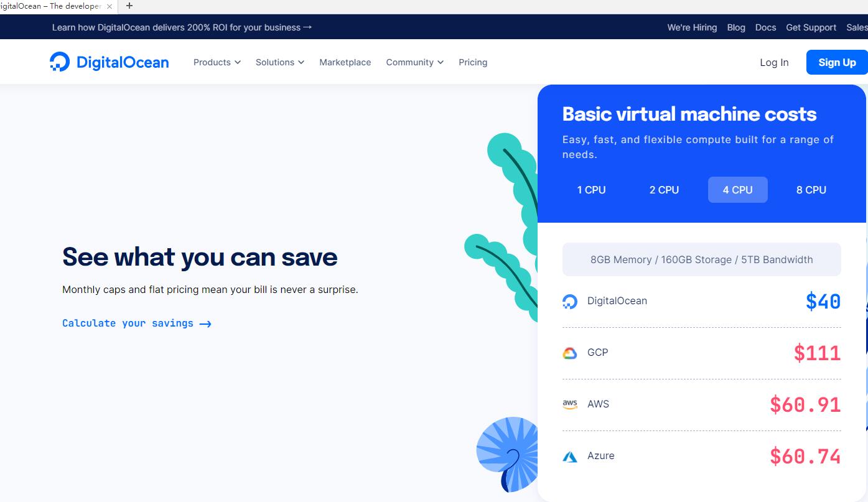Click the $60.74 Azure price
The width and height of the screenshot is (868, 502).
point(805,457)
